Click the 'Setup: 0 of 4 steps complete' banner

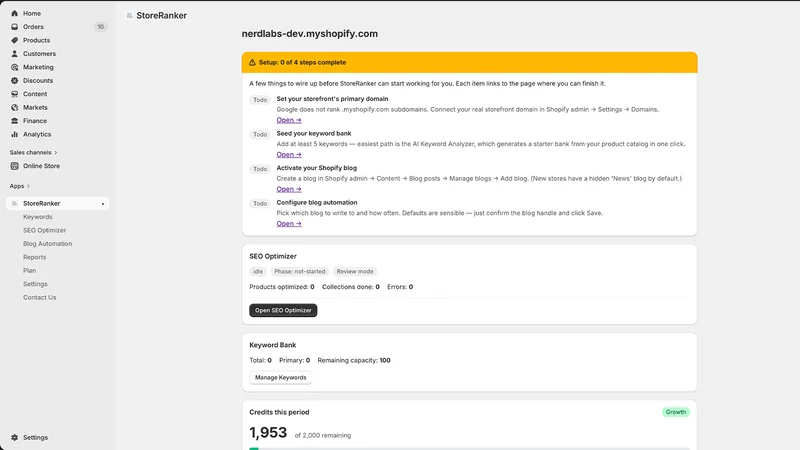point(469,62)
